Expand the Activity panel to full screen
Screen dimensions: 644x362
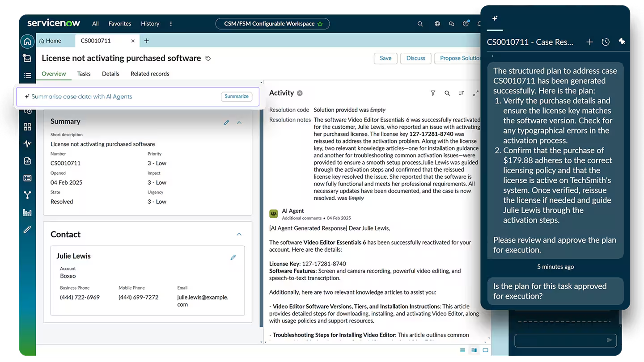475,93
